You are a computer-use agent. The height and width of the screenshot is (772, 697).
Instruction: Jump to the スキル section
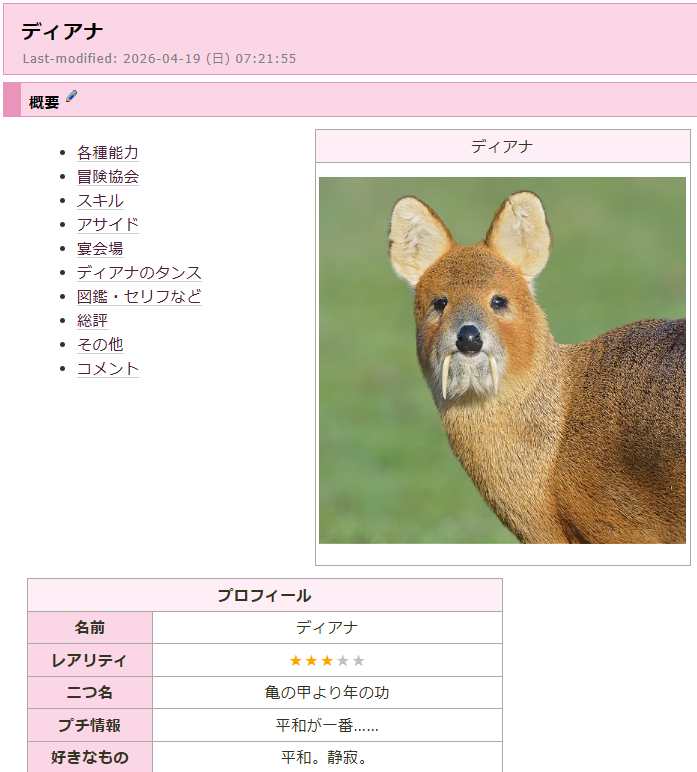coord(100,201)
